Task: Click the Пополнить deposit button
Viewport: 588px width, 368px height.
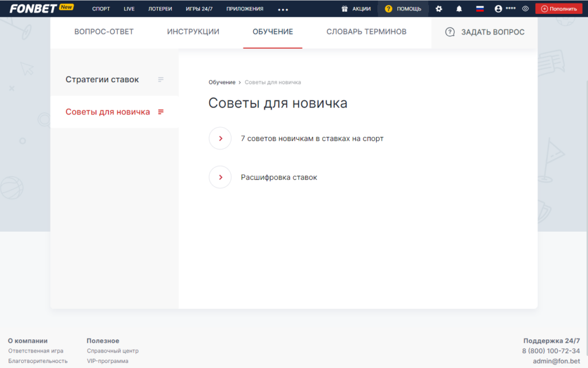Action: [x=559, y=9]
